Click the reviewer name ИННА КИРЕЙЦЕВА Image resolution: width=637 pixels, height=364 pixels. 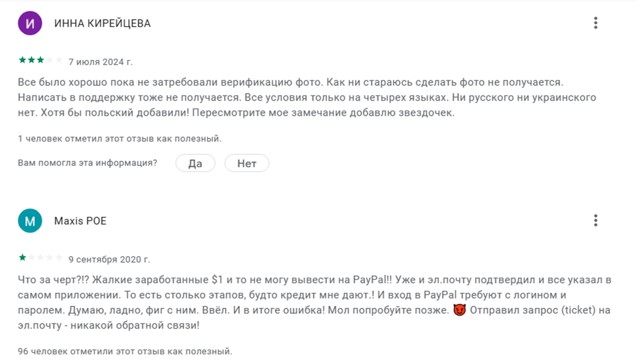pyautogui.click(x=102, y=24)
